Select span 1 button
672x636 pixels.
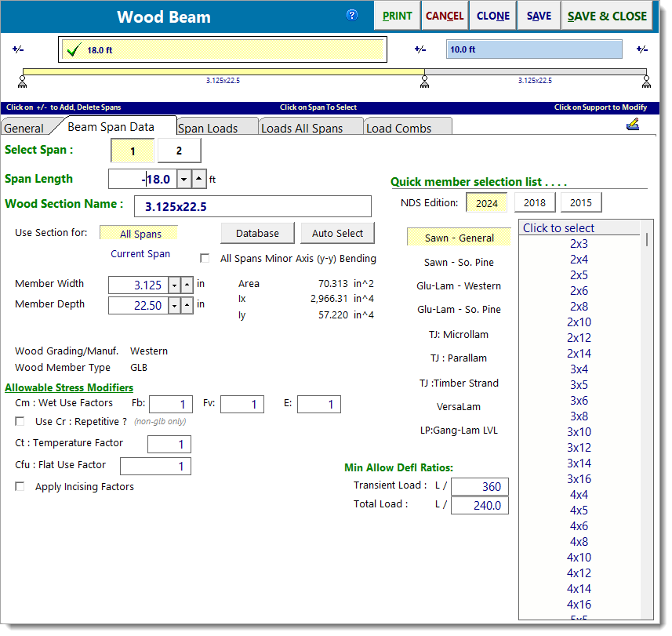pyautogui.click(x=133, y=151)
